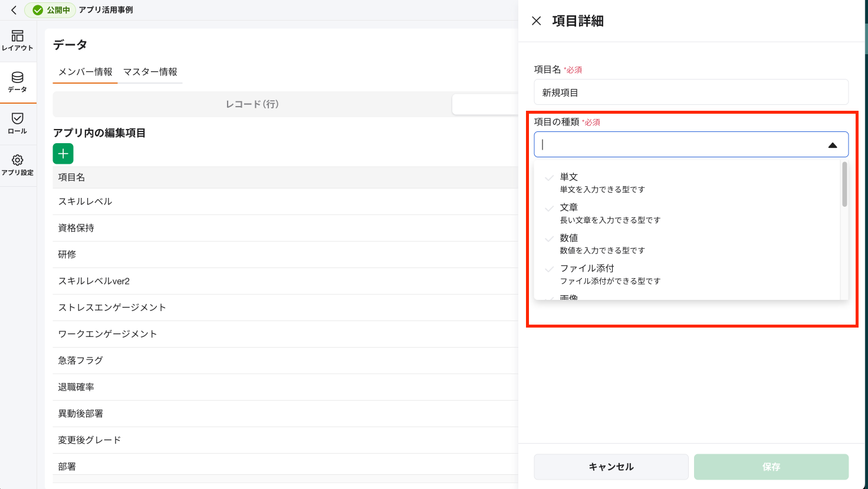The height and width of the screenshot is (489, 868).
Task: Click the dropdown list scrollbar thumb
Action: click(x=844, y=184)
